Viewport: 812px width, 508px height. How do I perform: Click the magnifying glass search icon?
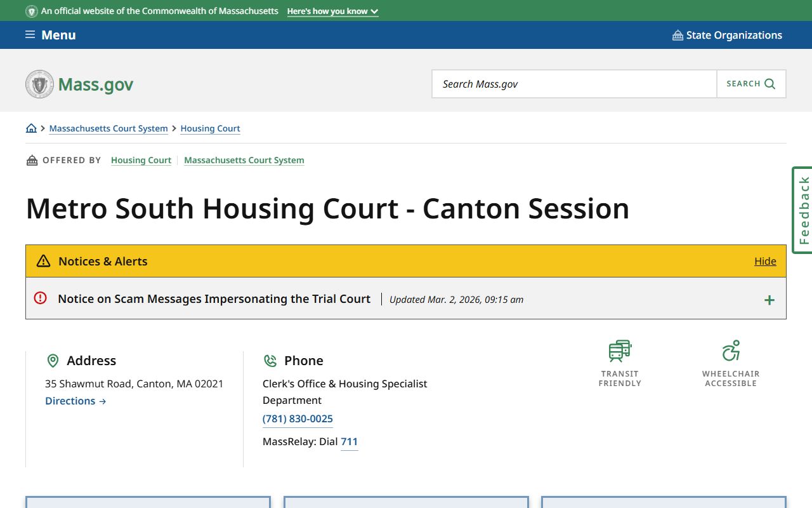coord(770,84)
